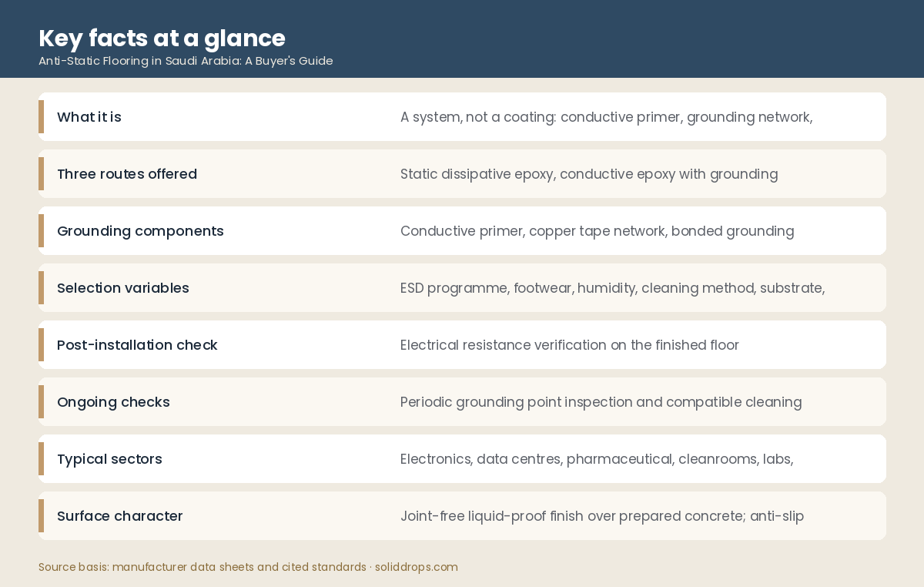
Task: Select the 'Ongoing checks' row label
Action: click(x=113, y=402)
